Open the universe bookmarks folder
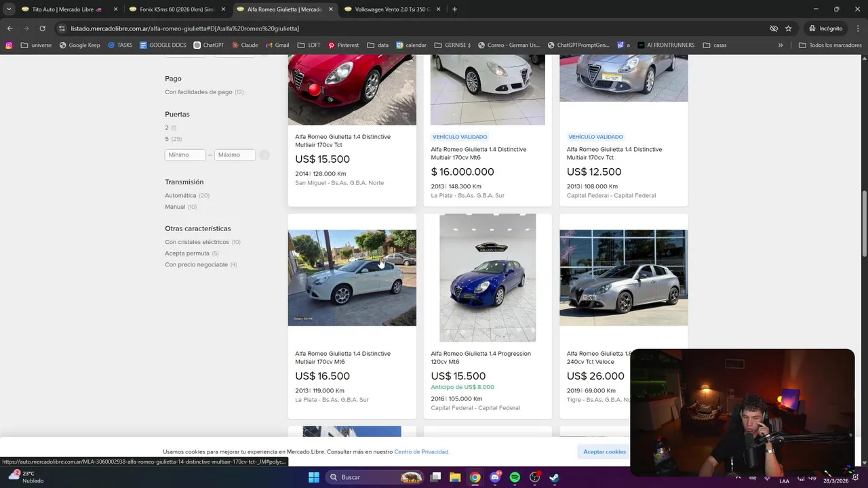 coord(36,45)
